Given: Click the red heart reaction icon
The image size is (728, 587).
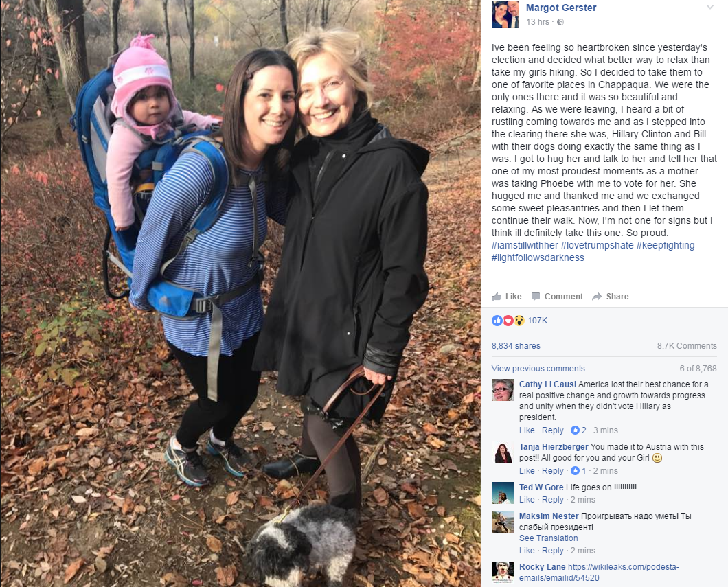Looking at the screenshot, I should 508,320.
